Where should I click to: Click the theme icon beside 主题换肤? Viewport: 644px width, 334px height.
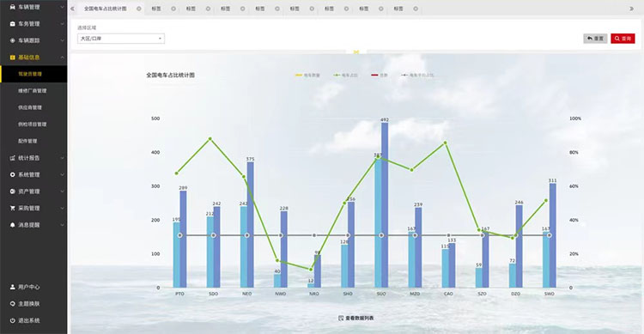click(12, 304)
